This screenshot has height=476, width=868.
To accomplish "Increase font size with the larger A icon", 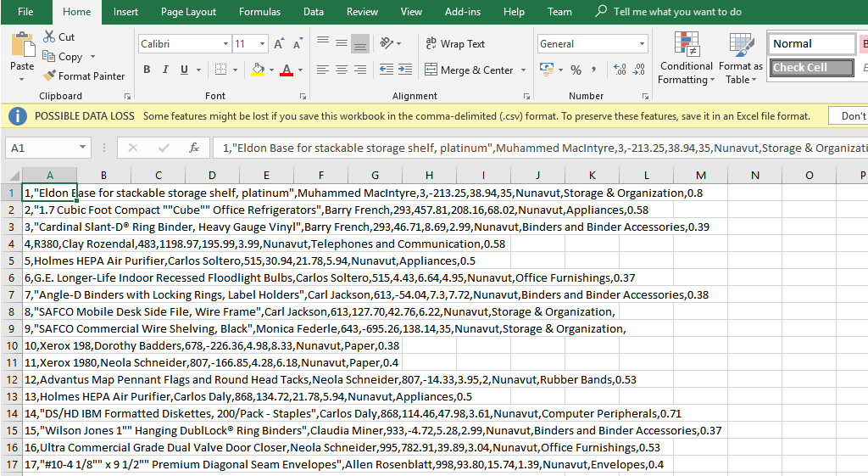I will 279,44.
